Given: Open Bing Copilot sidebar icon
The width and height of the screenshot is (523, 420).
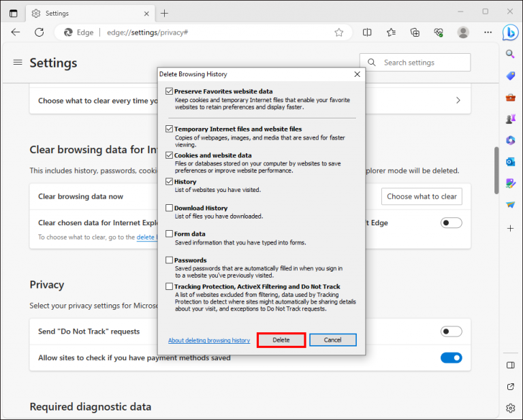Looking at the screenshot, I should click(x=511, y=32).
